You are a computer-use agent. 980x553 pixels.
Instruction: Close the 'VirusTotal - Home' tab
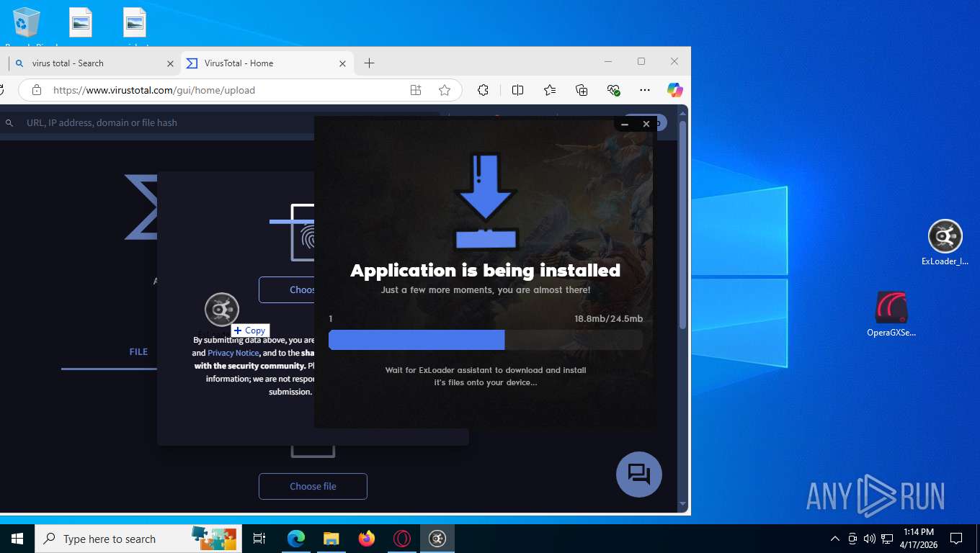tap(343, 63)
